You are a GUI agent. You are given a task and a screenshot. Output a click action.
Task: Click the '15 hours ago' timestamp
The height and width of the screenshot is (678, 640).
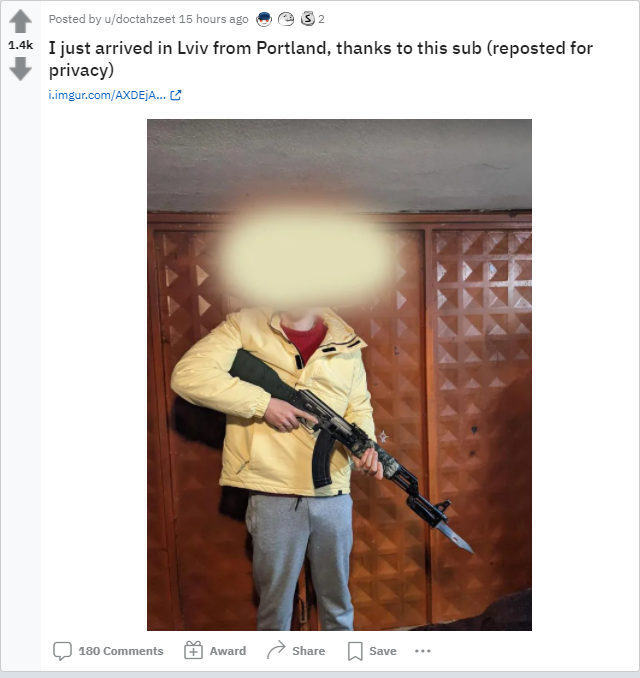coord(214,19)
